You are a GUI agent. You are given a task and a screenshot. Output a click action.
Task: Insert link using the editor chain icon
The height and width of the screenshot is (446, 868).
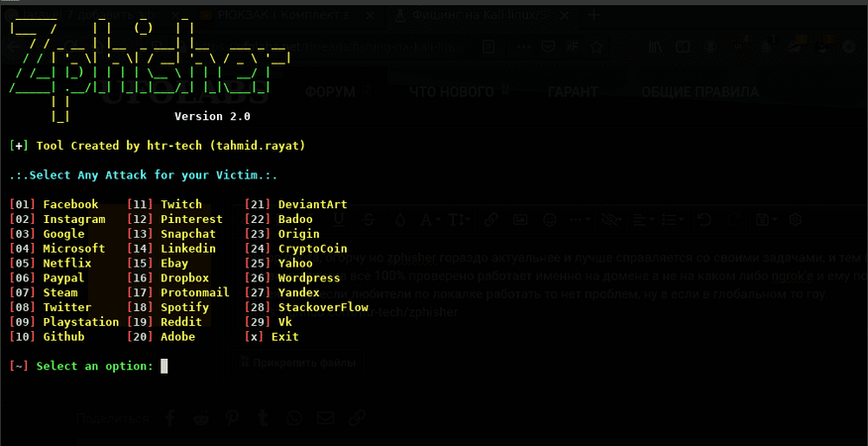[x=489, y=220]
